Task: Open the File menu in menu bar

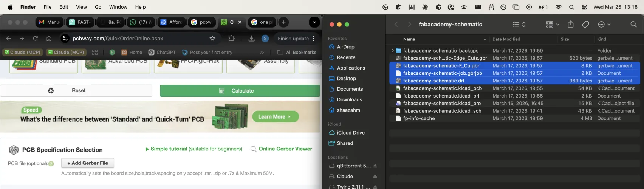Action: [48, 7]
